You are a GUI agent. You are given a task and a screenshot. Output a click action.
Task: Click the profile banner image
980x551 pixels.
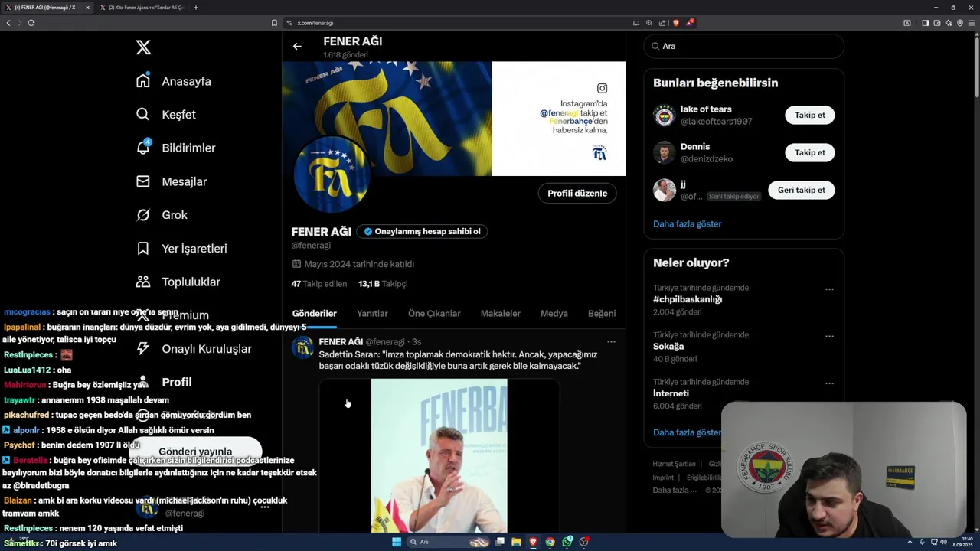pos(453,119)
